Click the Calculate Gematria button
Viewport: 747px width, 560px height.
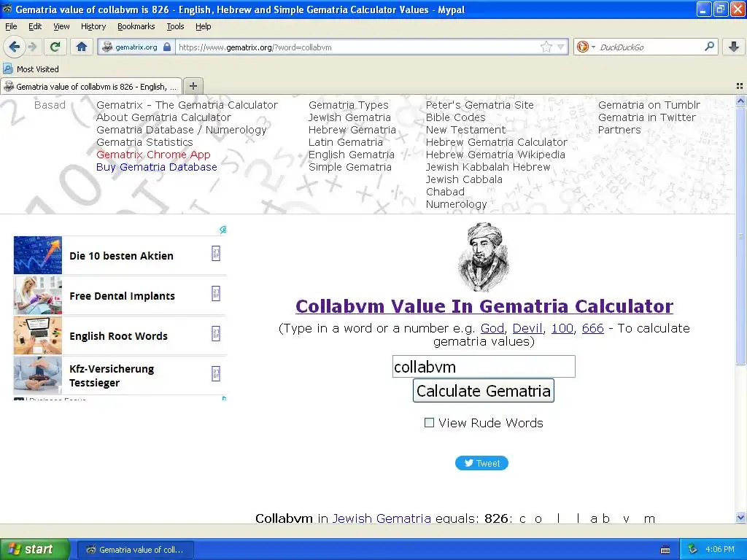pyautogui.click(x=484, y=391)
